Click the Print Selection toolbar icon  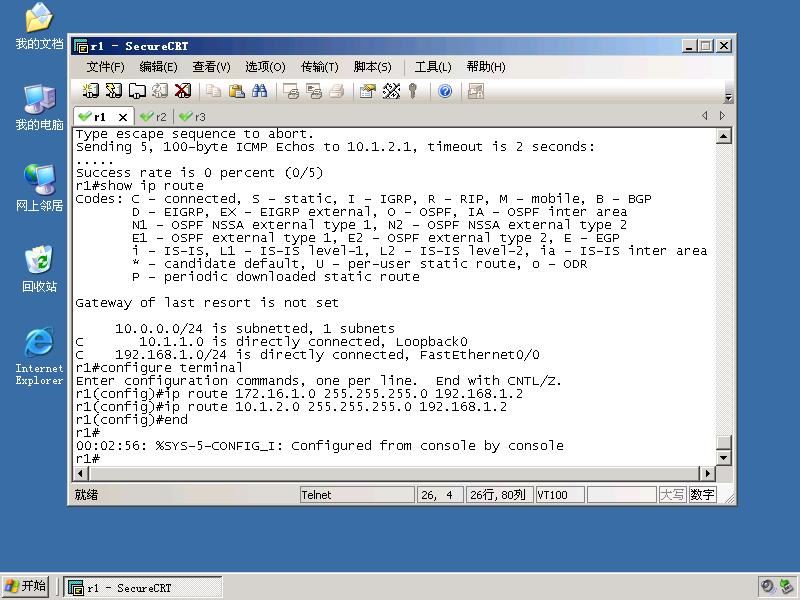click(314, 91)
